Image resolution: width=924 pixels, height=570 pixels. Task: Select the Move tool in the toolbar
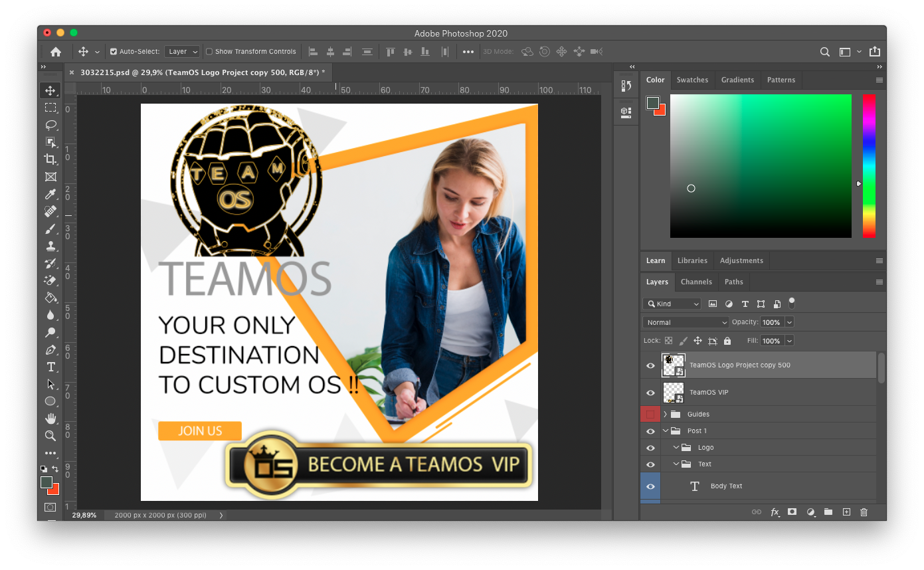50,90
